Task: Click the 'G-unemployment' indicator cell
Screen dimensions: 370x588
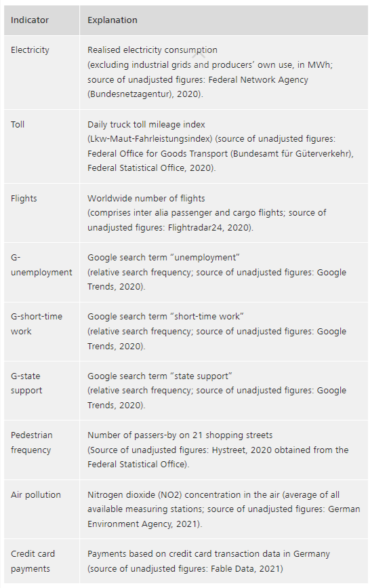Action: [x=41, y=272]
